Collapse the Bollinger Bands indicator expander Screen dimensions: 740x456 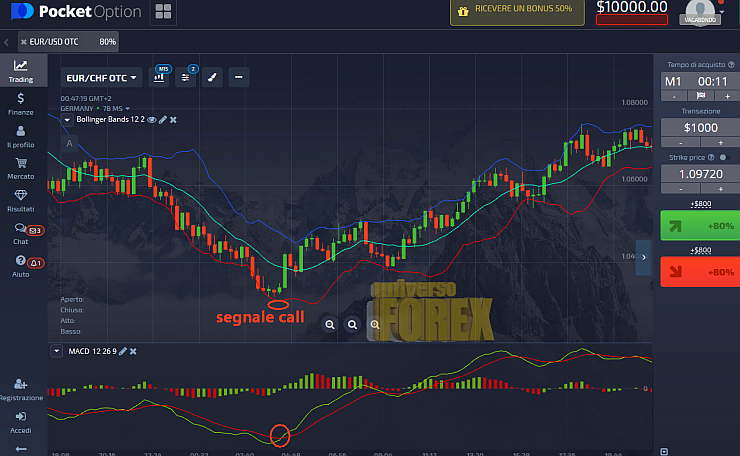click(x=67, y=120)
